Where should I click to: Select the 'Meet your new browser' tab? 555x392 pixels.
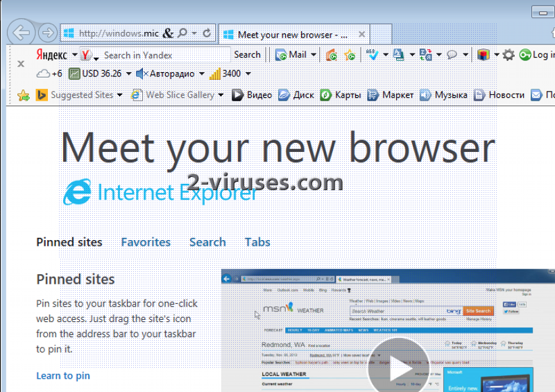tap(293, 35)
